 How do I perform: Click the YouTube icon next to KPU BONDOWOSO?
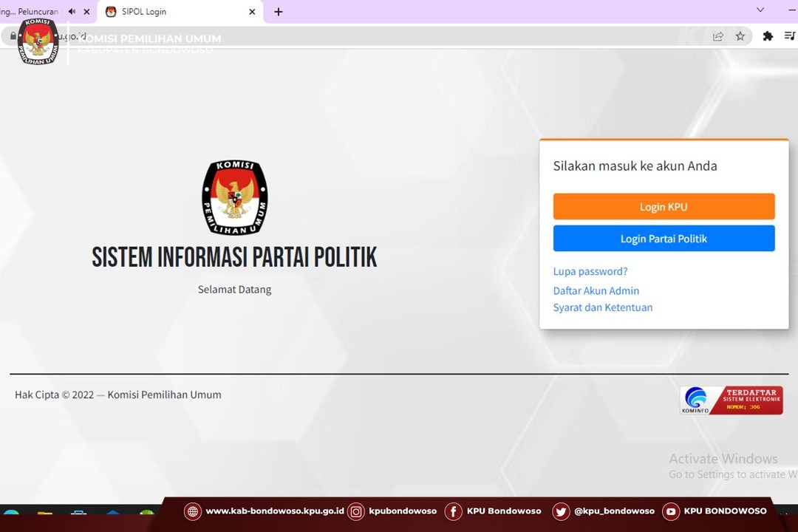pos(670,511)
